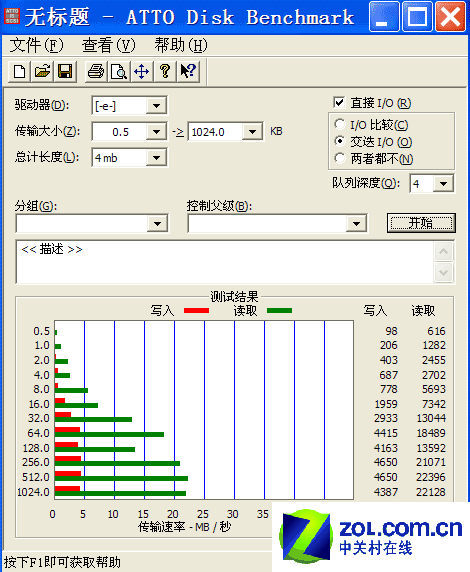Click the Print Preview toolbar icon
The image size is (470, 572).
pos(119,72)
